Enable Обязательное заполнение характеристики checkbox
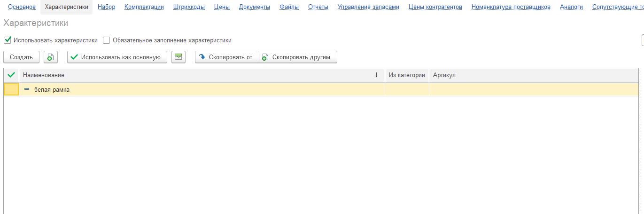This screenshot has width=644, height=214. click(107, 40)
